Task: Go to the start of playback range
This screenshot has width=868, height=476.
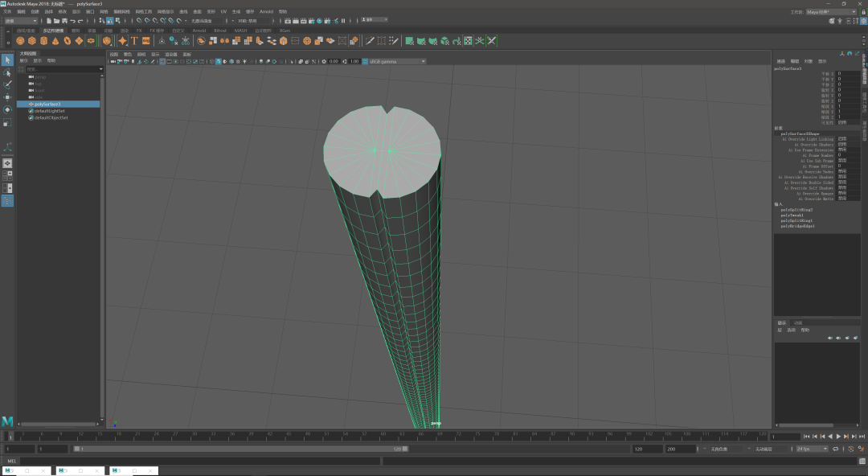Action: click(807, 437)
